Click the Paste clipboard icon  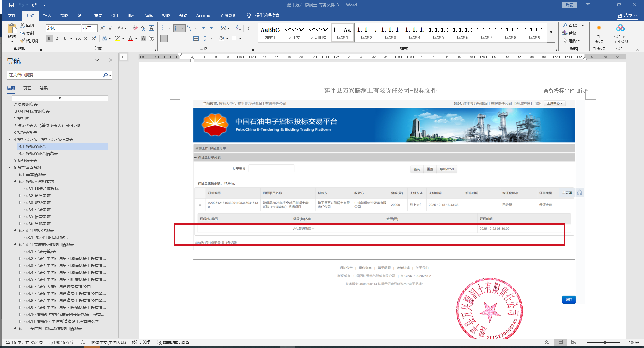tap(12, 29)
